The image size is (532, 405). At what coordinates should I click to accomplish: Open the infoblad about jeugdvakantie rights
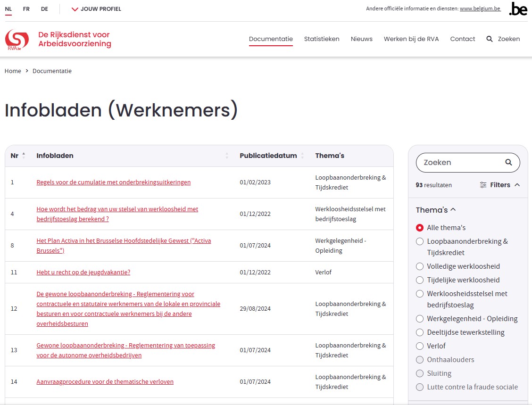83,272
